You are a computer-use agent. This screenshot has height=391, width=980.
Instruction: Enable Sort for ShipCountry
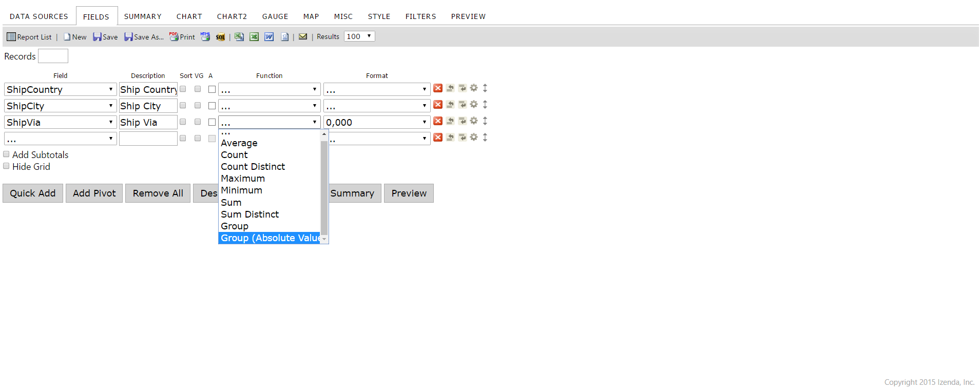183,89
